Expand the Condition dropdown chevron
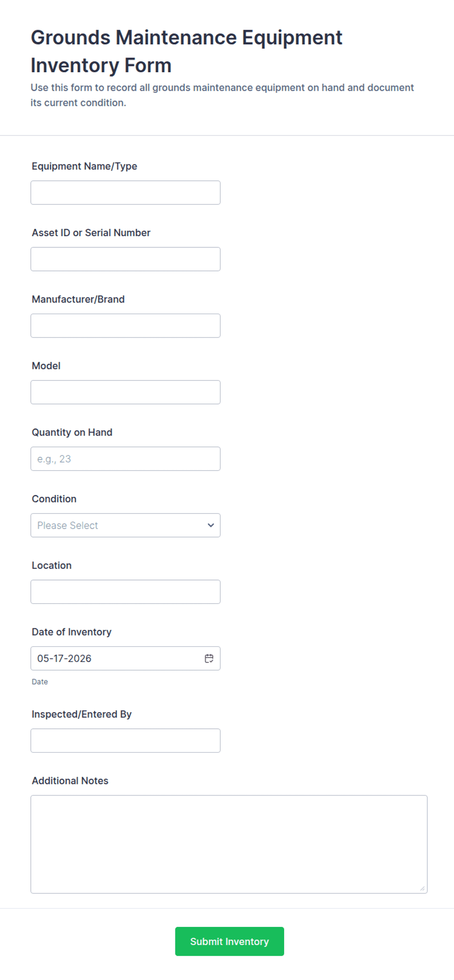The image size is (454, 980). tap(211, 525)
